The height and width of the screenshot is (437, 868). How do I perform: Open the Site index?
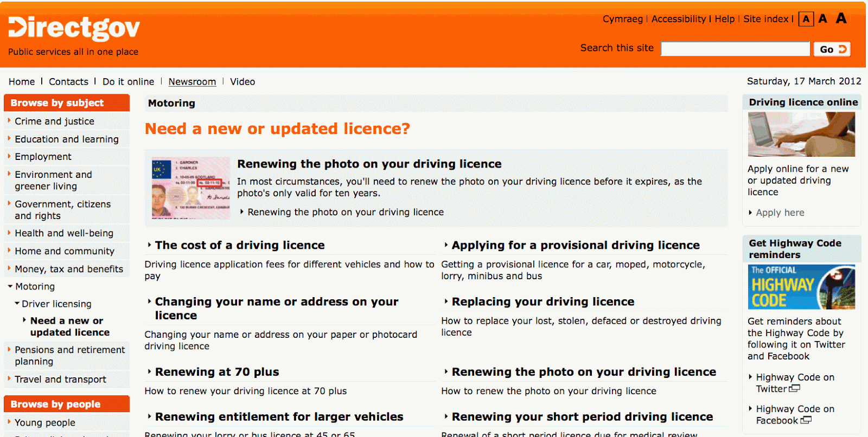pos(766,19)
